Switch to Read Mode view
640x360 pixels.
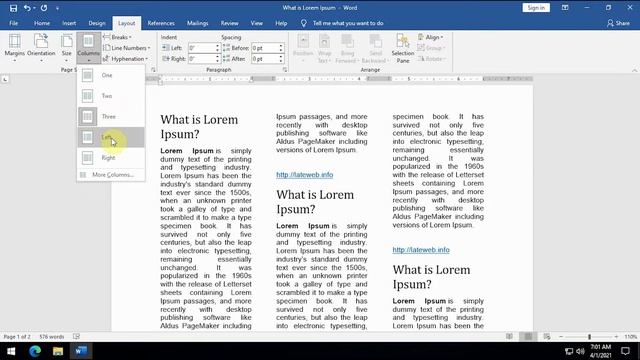tap(509, 337)
